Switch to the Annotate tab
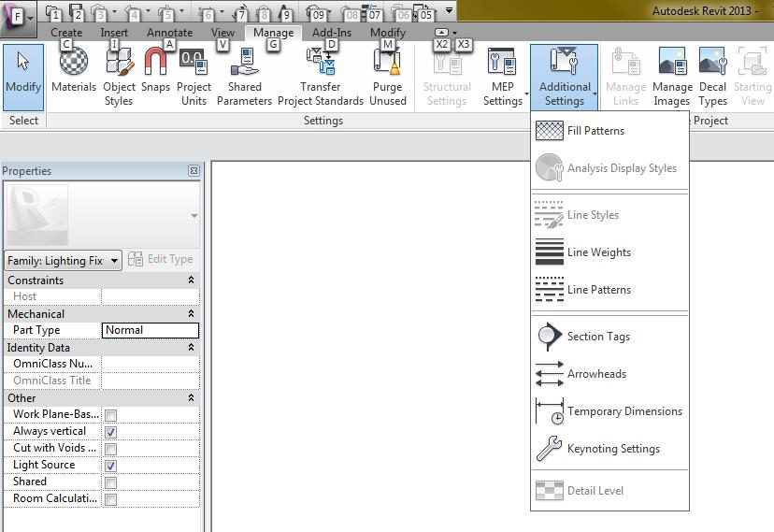774x532 pixels. [x=170, y=33]
